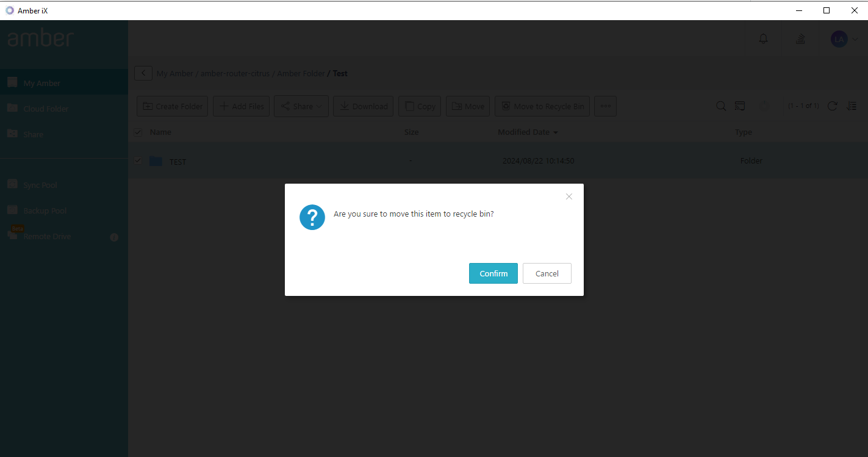Click the TEST folder icon
The width and height of the screenshot is (868, 457).
156,161
